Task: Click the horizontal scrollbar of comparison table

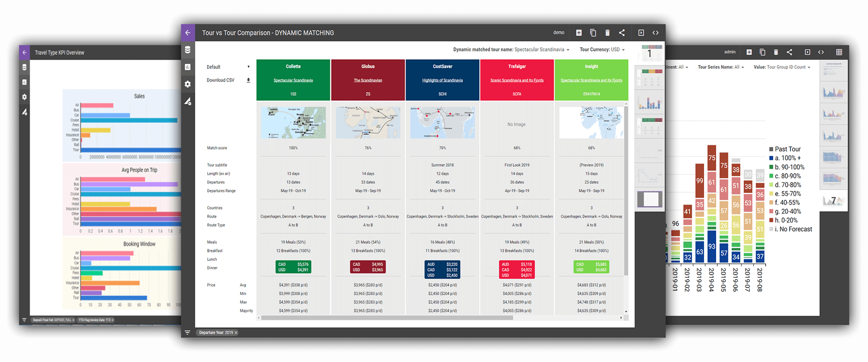Action: tap(387, 318)
